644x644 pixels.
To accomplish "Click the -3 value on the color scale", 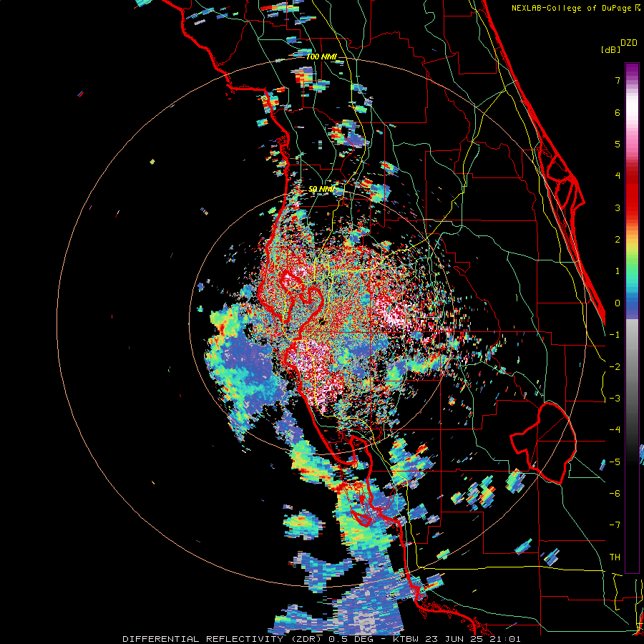I will coord(615,399).
